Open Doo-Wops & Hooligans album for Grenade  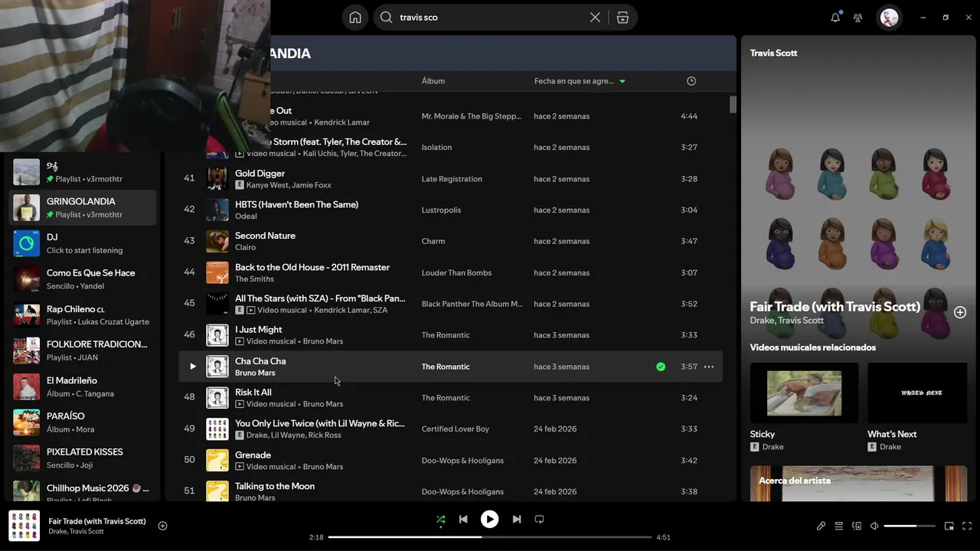coord(462,461)
